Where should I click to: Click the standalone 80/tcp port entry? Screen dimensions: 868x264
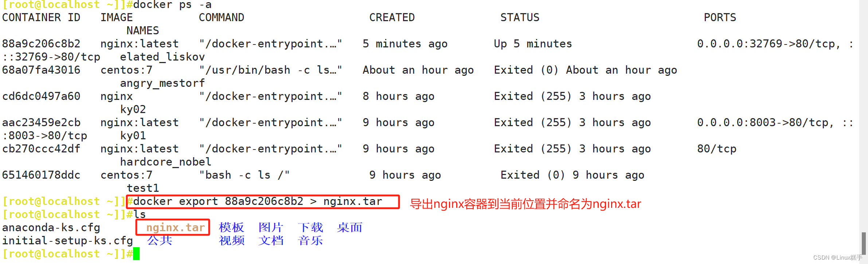(x=717, y=149)
